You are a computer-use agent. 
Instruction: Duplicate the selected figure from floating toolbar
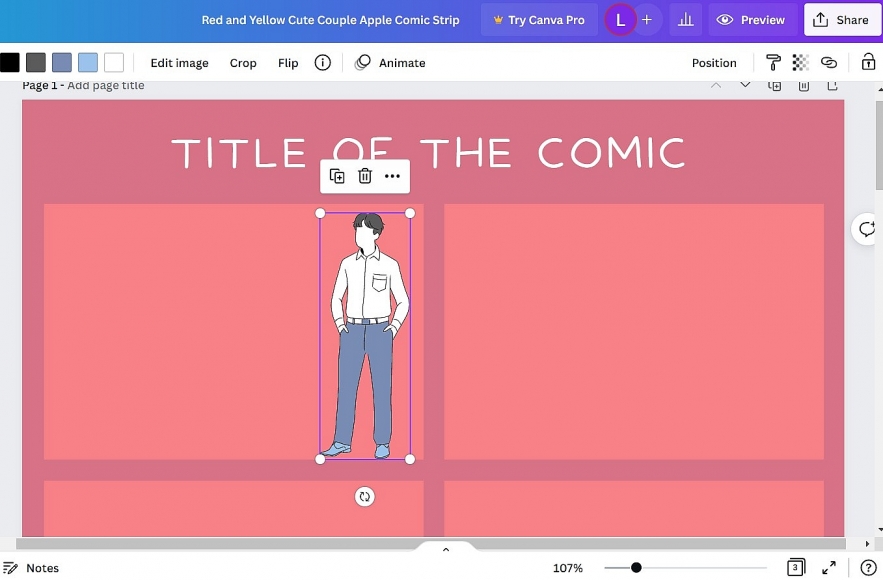pos(337,176)
